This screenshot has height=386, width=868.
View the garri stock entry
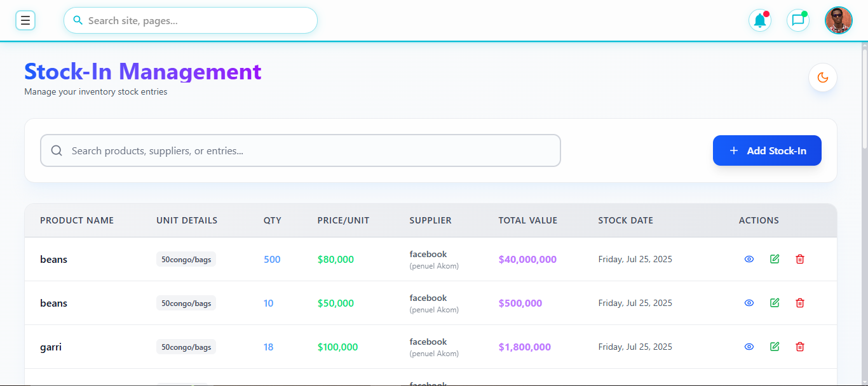click(x=749, y=347)
